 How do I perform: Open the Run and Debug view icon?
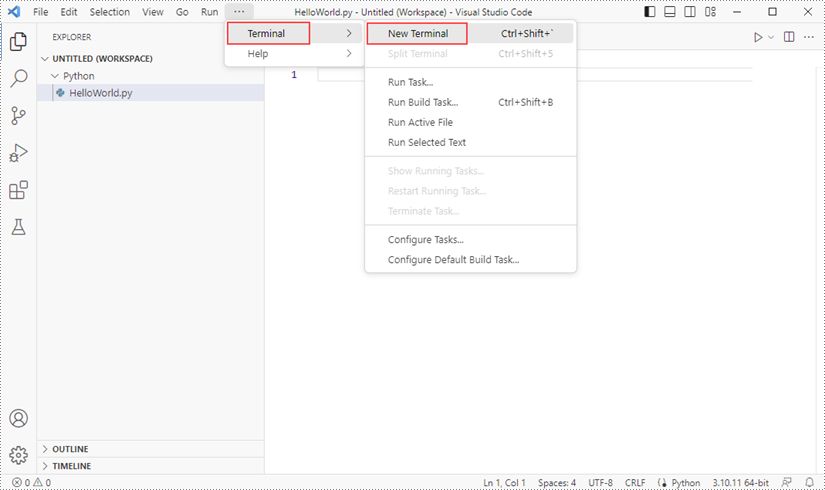pos(18,153)
